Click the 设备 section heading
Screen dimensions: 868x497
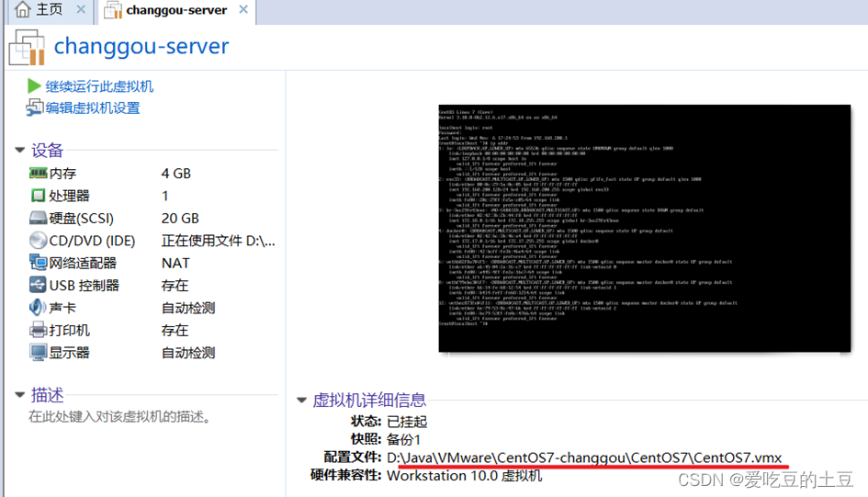(x=47, y=150)
